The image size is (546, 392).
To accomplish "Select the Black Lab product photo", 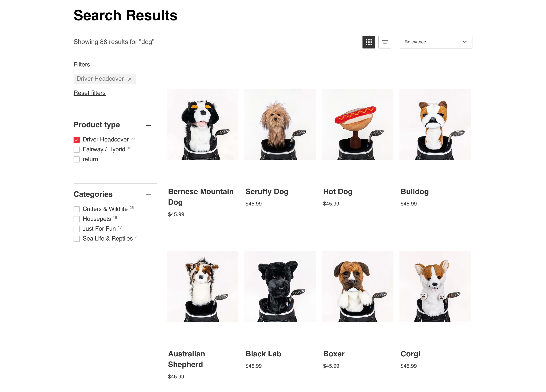I will click(280, 286).
